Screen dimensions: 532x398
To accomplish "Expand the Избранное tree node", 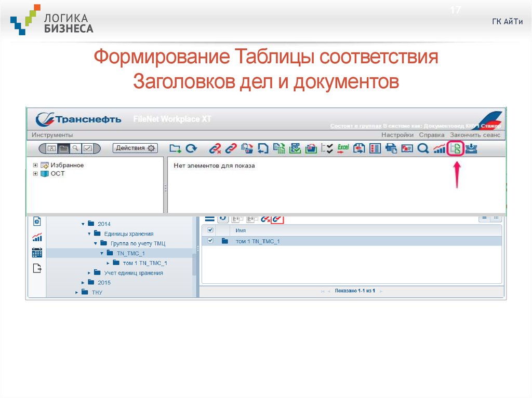I will [35, 164].
